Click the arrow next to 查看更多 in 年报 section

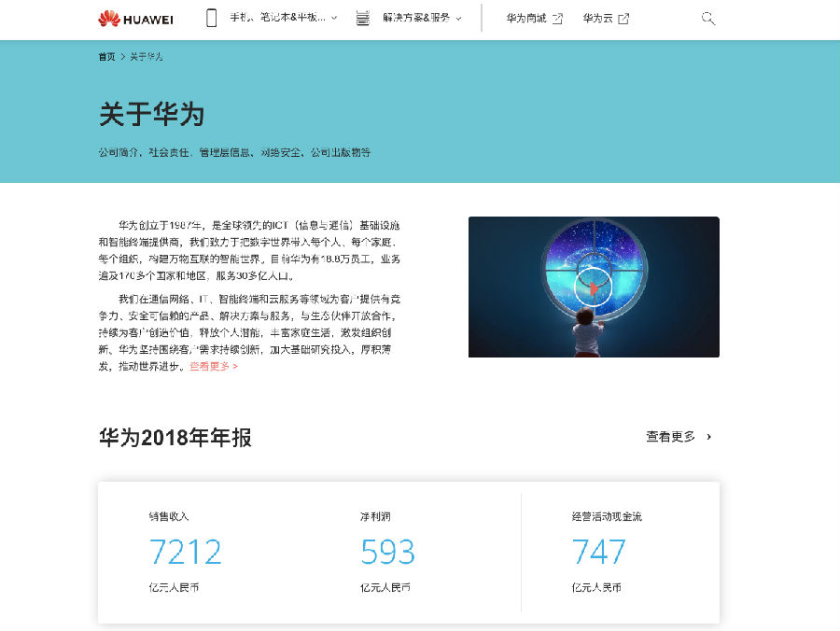pos(708,437)
